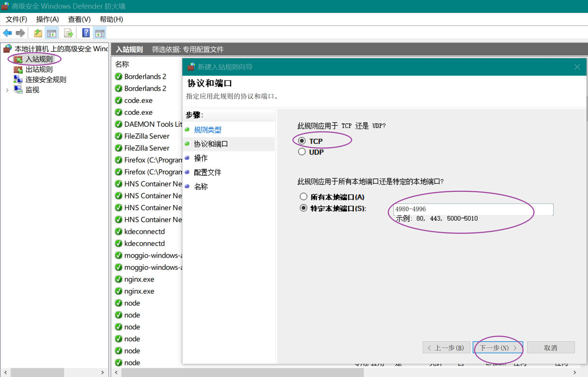588x377 pixels.
Task: Click the console tree horizontal scrollbar thumb
Action: (x=37, y=372)
